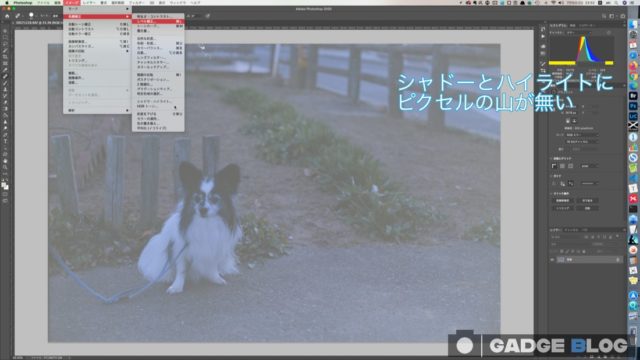Select the Background layer thumbnail

[x=561, y=260]
